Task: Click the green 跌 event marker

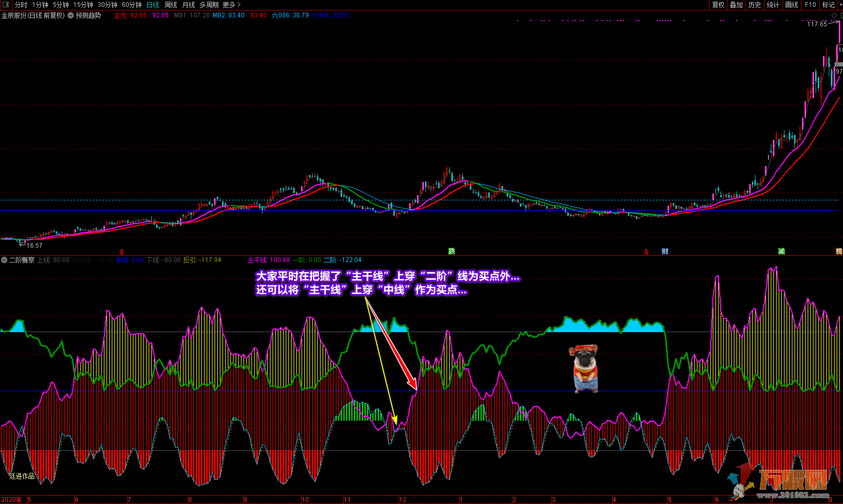Action: point(451,251)
